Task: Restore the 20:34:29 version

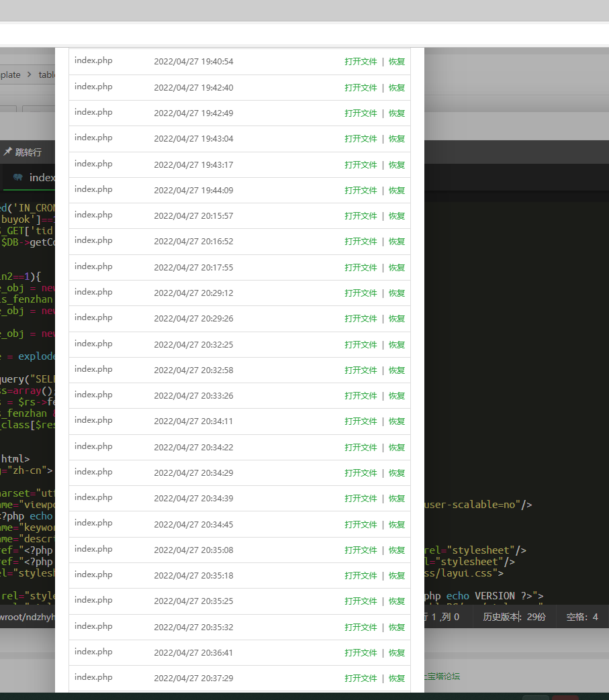Action: (396, 473)
